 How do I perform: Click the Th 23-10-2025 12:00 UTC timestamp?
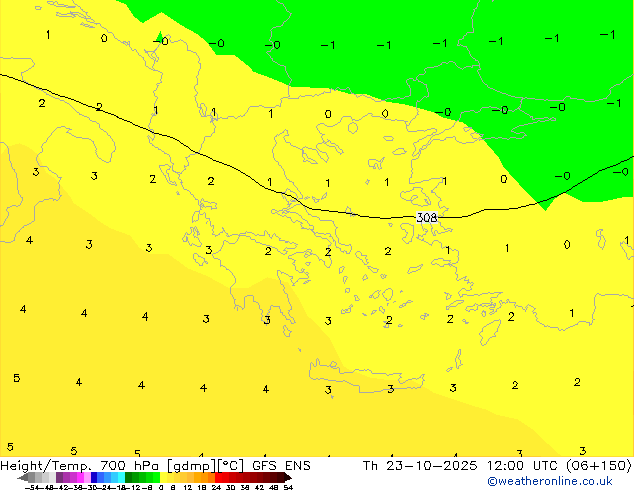pos(461,466)
